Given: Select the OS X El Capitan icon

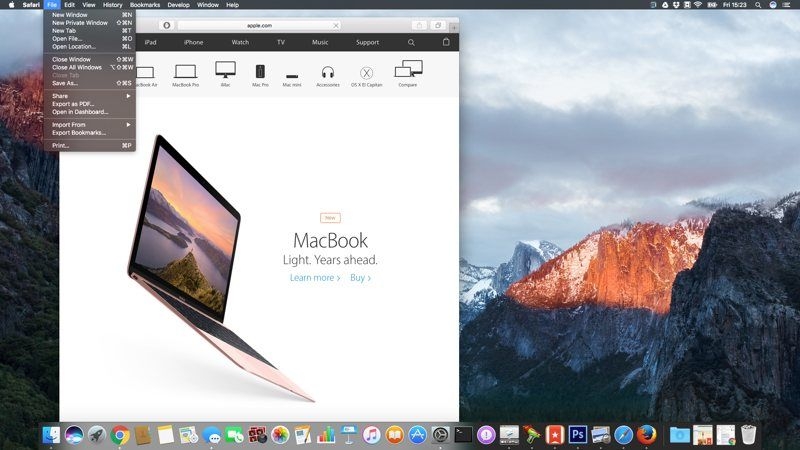Looking at the screenshot, I should point(366,77).
